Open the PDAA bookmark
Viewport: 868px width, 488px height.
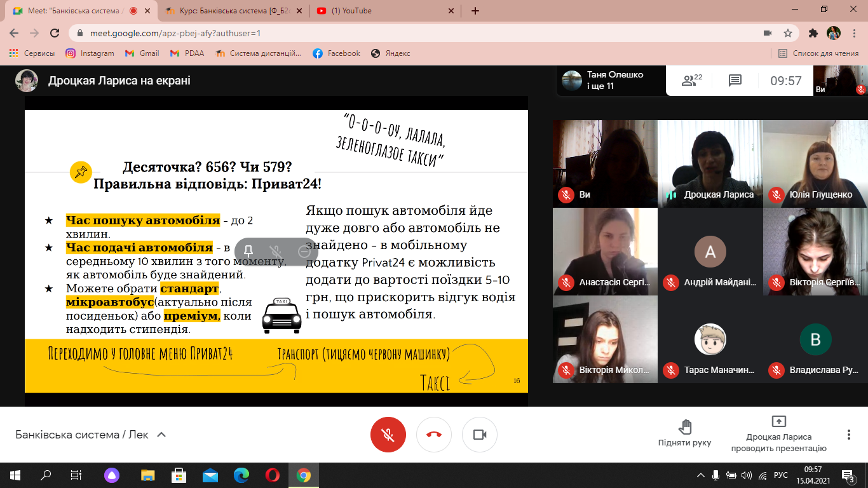coord(187,53)
